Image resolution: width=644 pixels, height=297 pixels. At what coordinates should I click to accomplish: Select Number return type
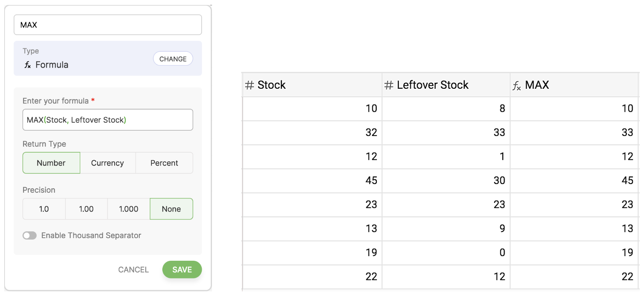tap(51, 163)
